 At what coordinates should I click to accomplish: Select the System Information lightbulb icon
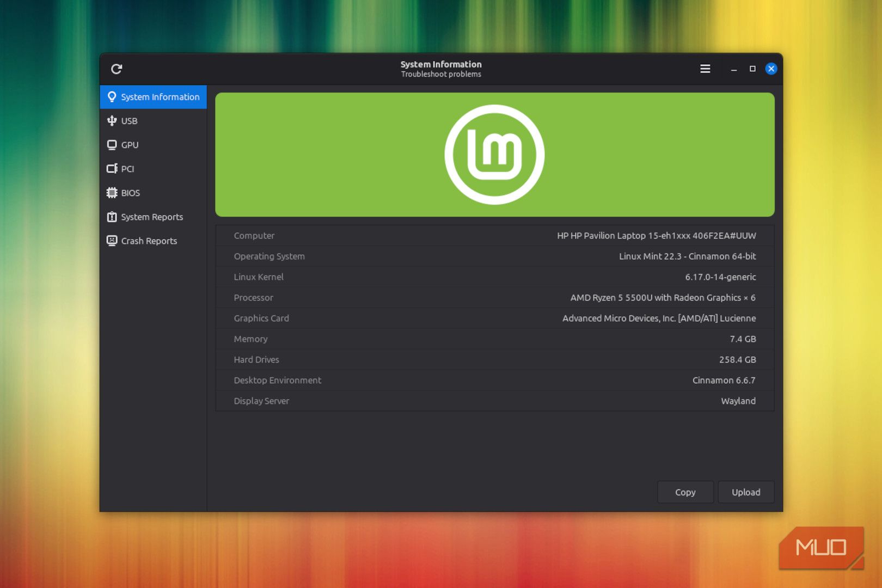(x=112, y=97)
